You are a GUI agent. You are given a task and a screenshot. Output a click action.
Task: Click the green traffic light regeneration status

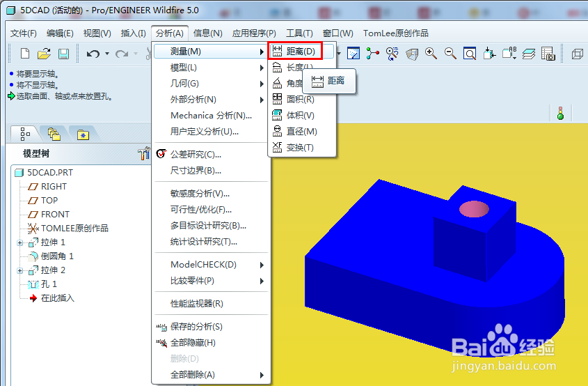click(x=561, y=113)
